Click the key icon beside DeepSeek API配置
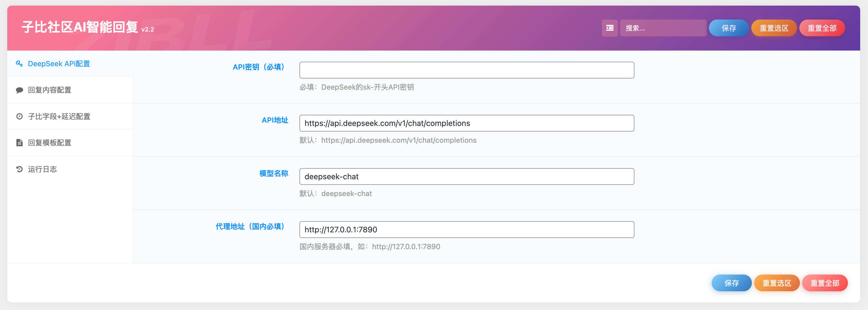The width and height of the screenshot is (868, 310). 19,63
